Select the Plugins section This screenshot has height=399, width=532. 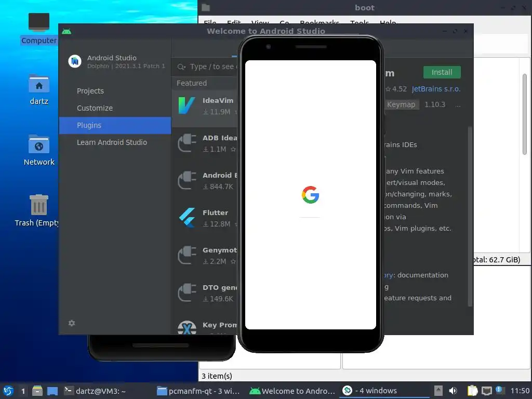point(115,125)
